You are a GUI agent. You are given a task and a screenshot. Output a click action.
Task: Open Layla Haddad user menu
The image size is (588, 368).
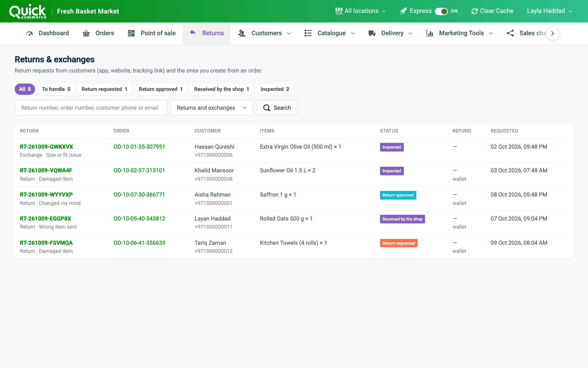click(x=549, y=11)
